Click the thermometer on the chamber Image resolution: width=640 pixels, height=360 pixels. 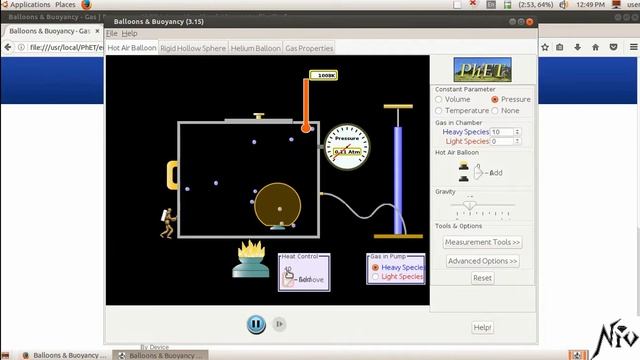click(306, 105)
